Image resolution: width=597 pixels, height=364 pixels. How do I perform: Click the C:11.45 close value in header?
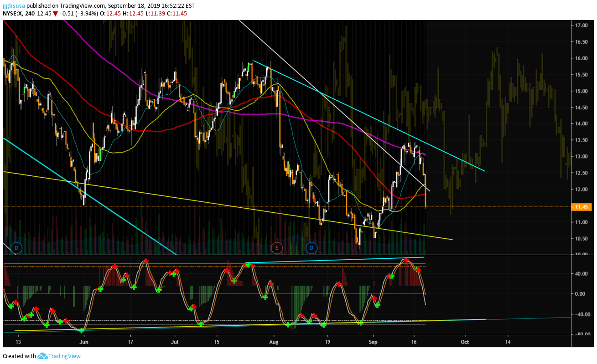(177, 14)
